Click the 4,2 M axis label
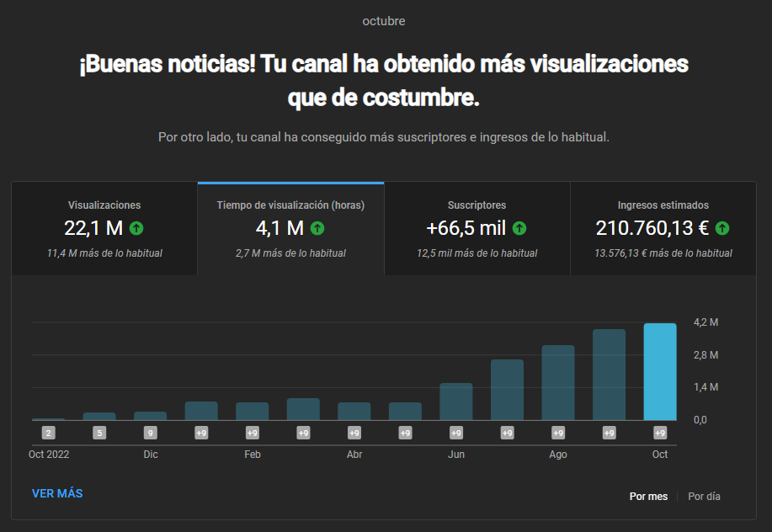 pos(705,322)
